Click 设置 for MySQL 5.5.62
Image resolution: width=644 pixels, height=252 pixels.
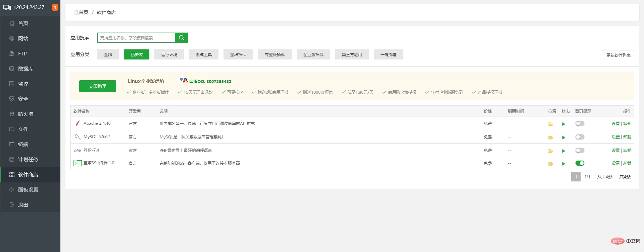click(616, 137)
